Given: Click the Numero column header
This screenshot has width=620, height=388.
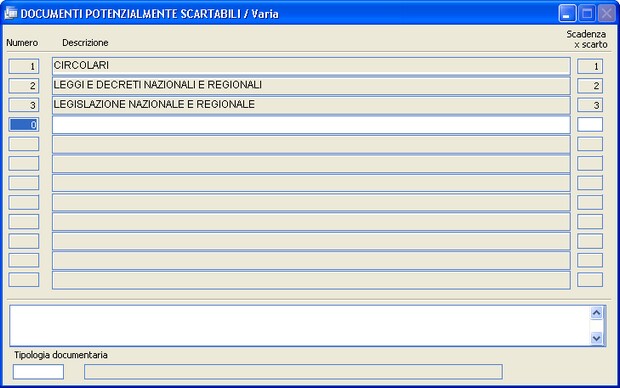Looking at the screenshot, I should click(22, 43).
